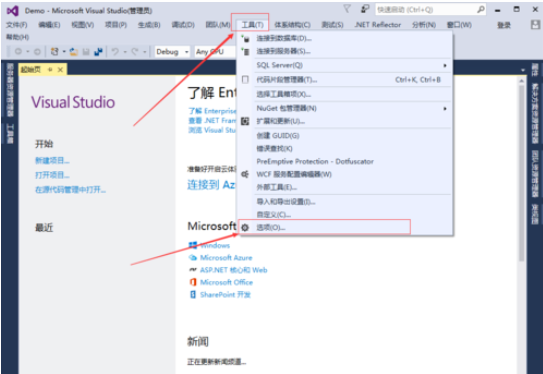Choose 外部工具(E)... menu entry

click(345, 187)
